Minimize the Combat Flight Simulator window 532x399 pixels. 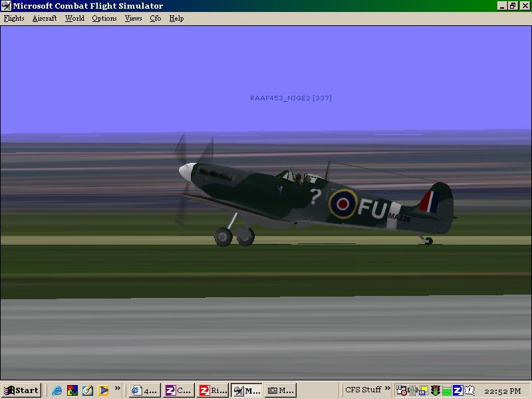[503, 6]
